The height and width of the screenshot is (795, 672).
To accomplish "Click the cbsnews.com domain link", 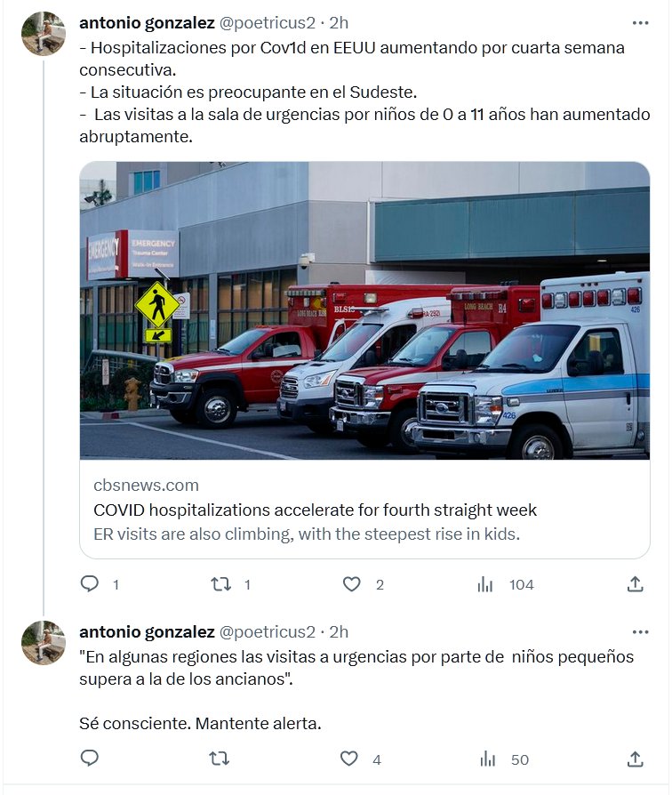I will click(146, 486).
